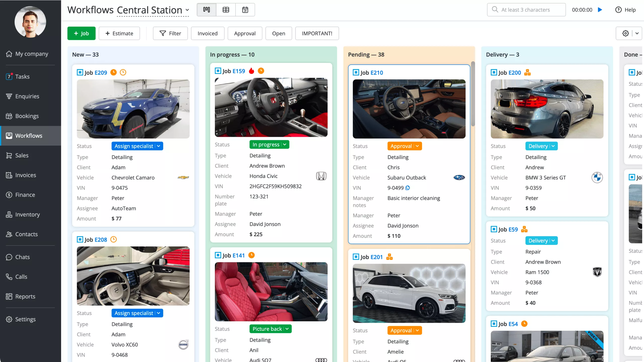Go to Bookings section
Screen dimensions: 644x362
coord(30,116)
